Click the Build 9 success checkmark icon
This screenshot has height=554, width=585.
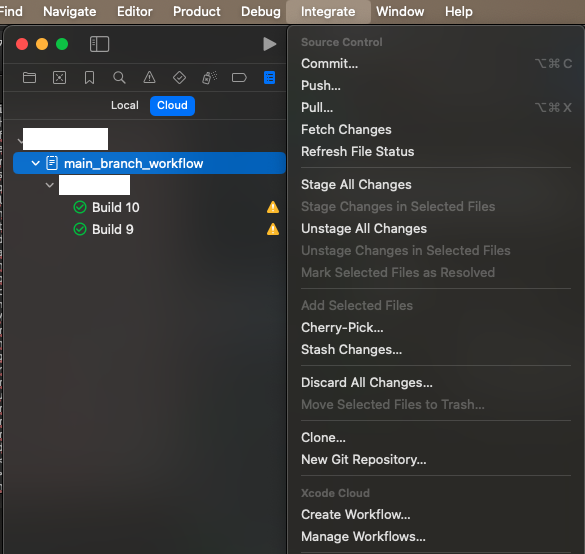click(80, 229)
